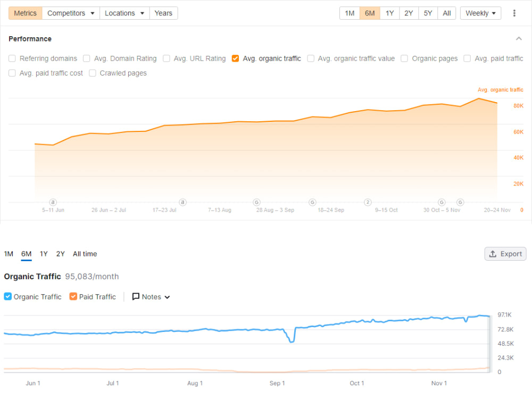Viewport: 532px width, 399px height.
Task: Collapse the Performance section chevron
Action: coord(518,39)
